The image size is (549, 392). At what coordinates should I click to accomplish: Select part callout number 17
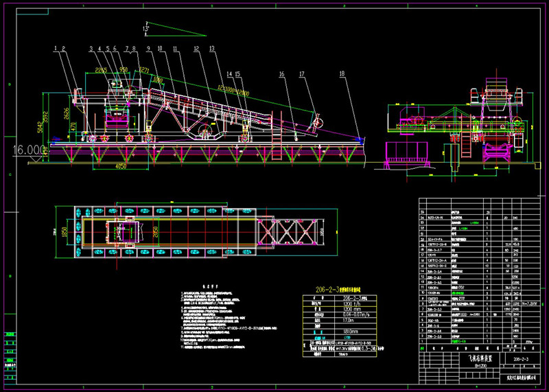pos(301,73)
